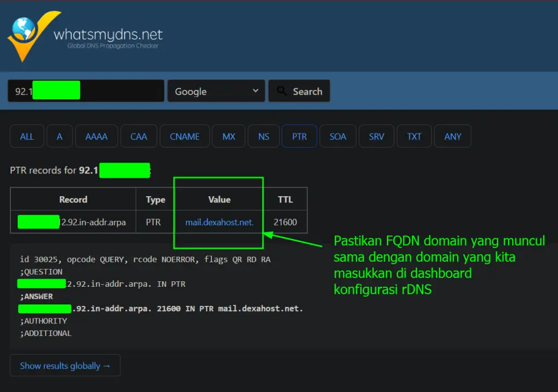Open the mail.dexahost.net. value link
Image resolution: width=558 pixels, height=392 pixels.
(x=219, y=222)
